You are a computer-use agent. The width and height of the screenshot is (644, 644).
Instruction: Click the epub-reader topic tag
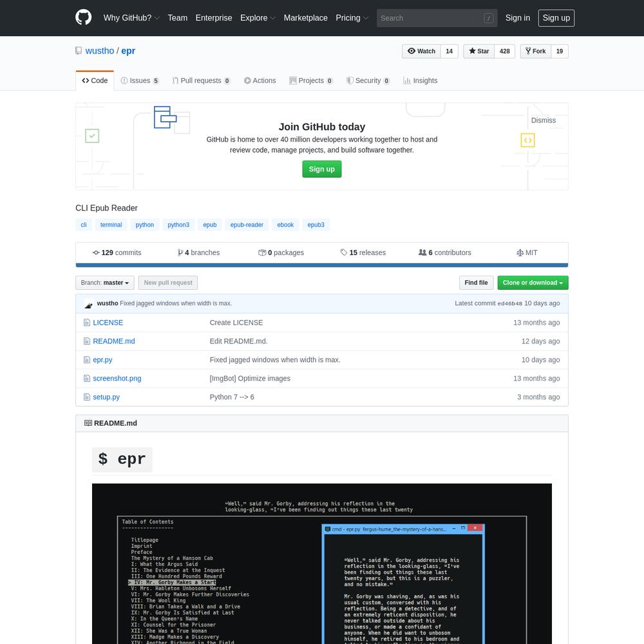247,225
